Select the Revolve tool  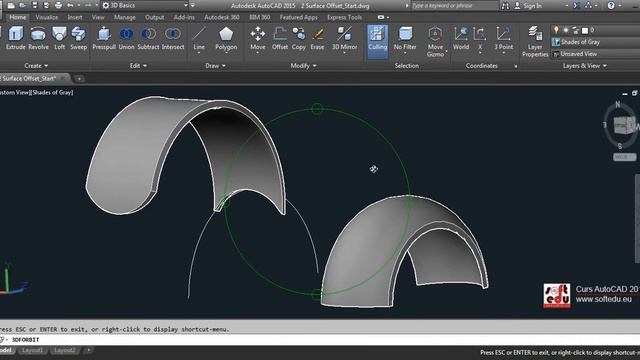coord(38,38)
